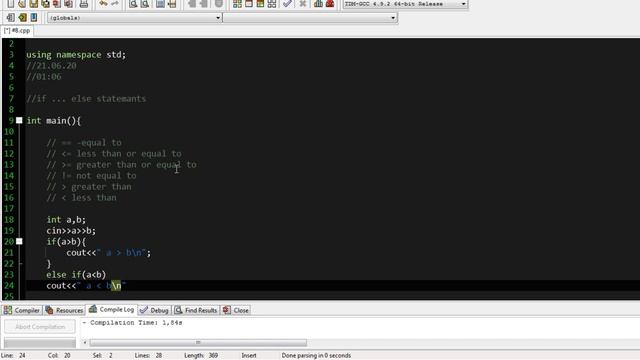
Task: Click the compile log scrollbar left arrow
Action: point(85,342)
